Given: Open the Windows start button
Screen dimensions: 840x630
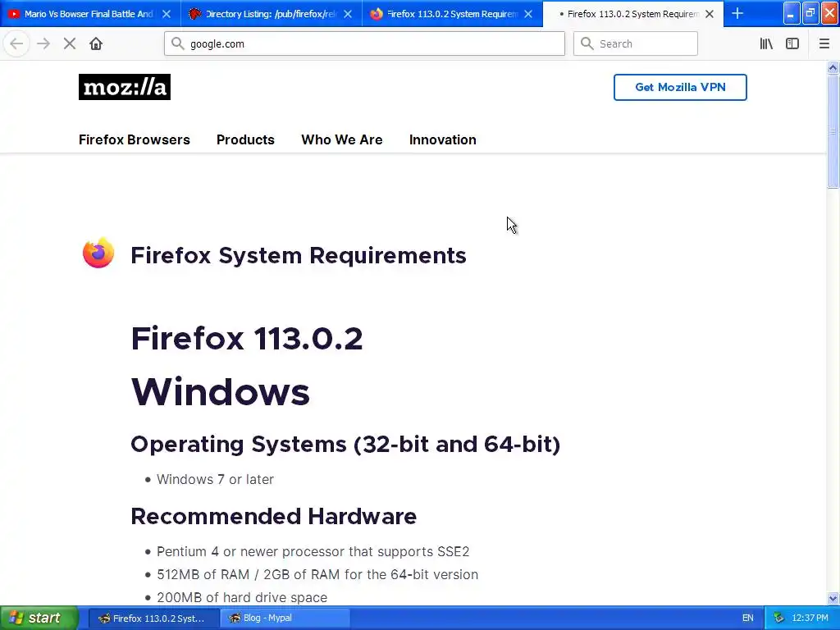Looking at the screenshot, I should (39, 618).
